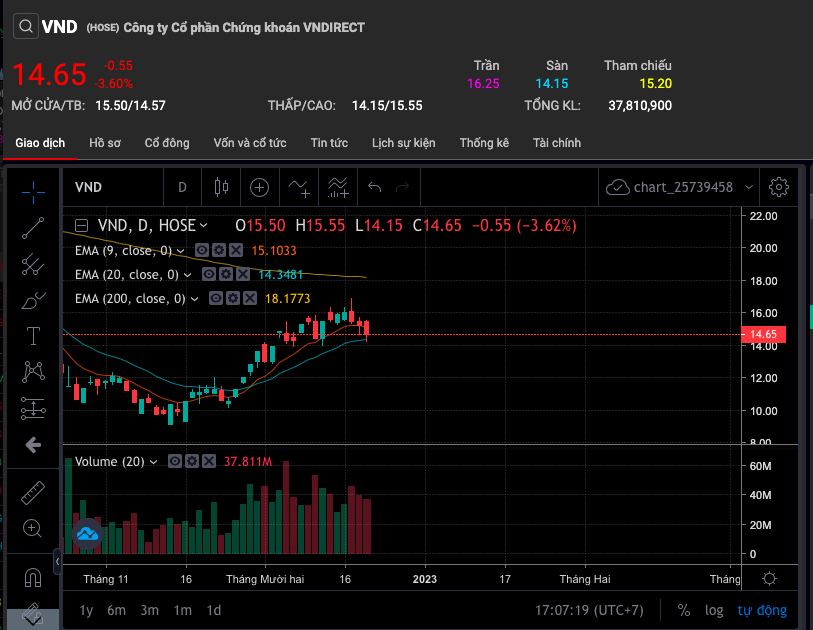813x630 pixels.
Task: Click the blue cloud logo badge on volume pane
Action: [x=87, y=533]
